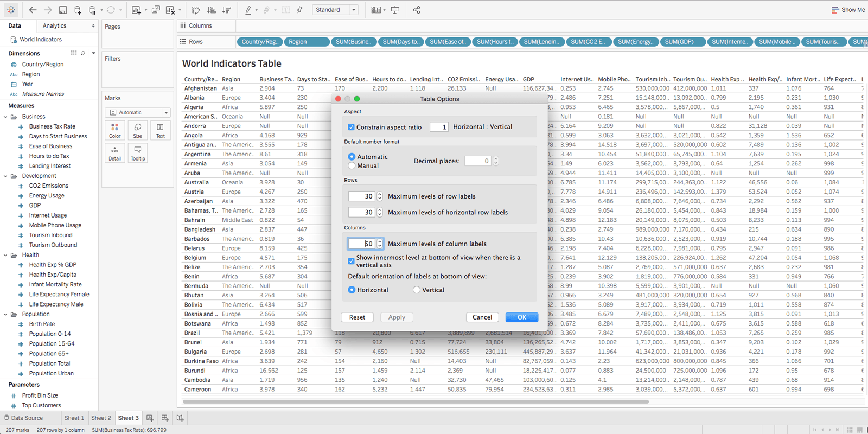Click the aspect ratio value input field
This screenshot has height=434, width=868.
pyautogui.click(x=439, y=127)
